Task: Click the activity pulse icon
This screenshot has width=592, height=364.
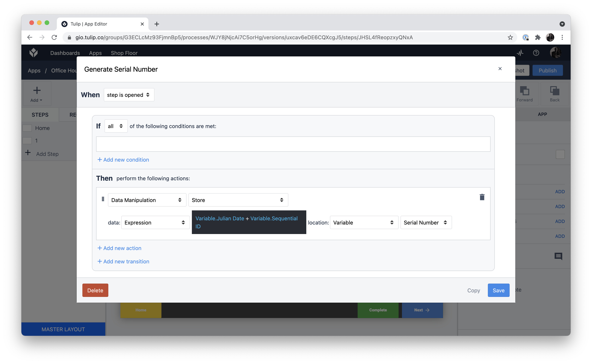Action: (520, 53)
